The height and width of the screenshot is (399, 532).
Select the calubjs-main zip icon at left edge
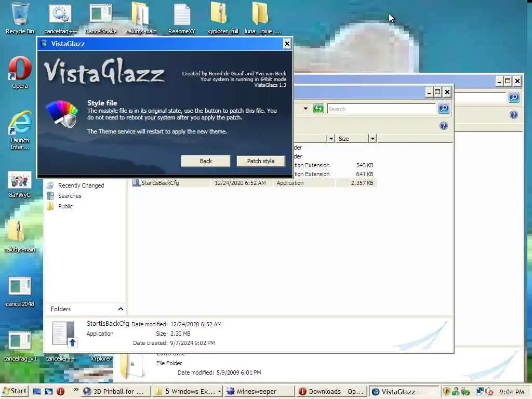20,236
